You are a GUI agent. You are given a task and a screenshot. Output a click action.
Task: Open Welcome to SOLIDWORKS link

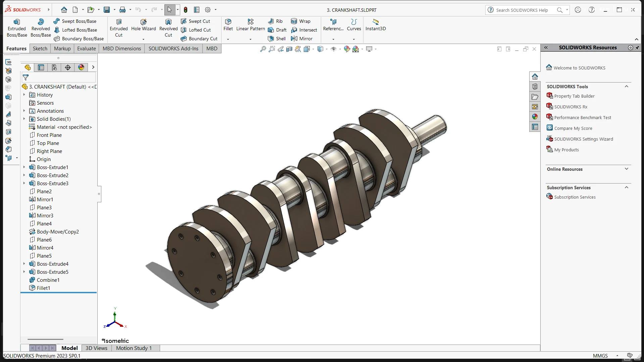pyautogui.click(x=580, y=68)
